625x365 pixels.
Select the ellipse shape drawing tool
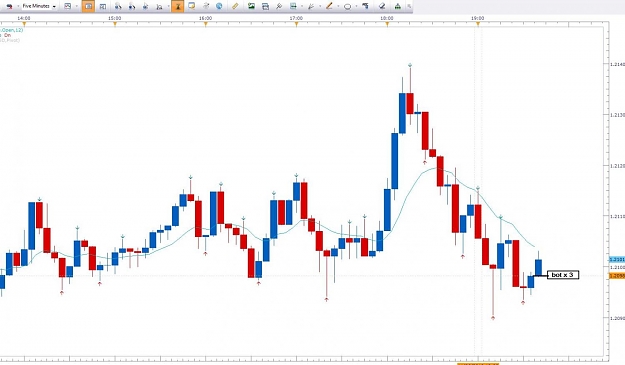coord(347,6)
